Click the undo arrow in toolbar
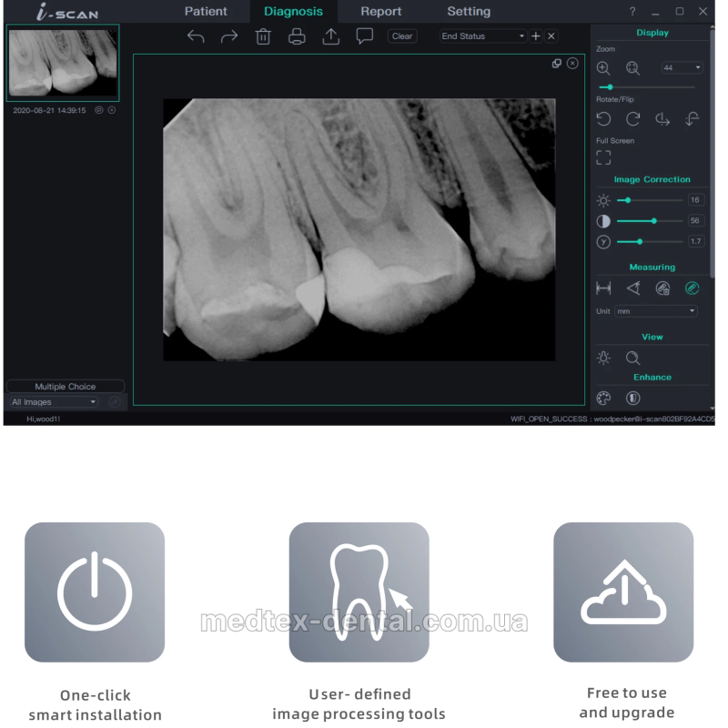 196,36
